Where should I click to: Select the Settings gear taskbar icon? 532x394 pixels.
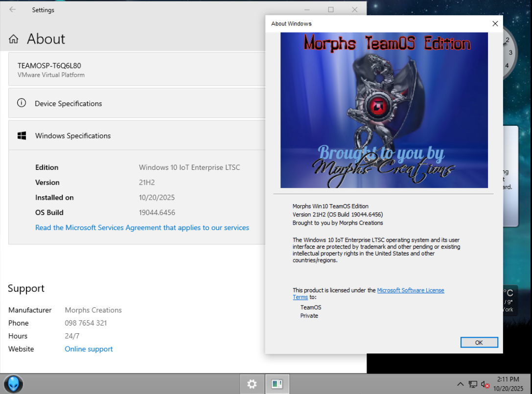click(x=252, y=384)
